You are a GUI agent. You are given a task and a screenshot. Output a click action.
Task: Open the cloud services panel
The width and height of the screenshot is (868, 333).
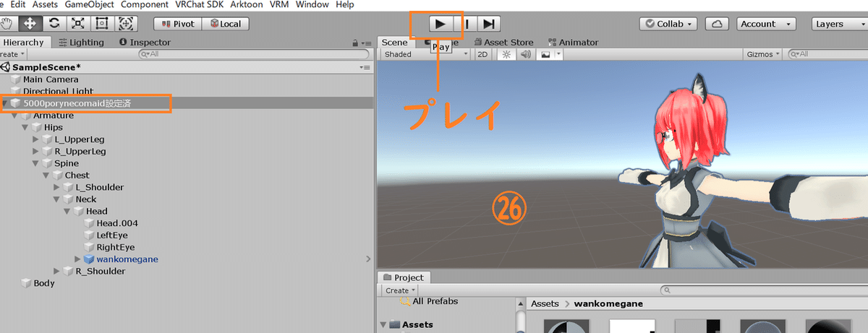pyautogui.click(x=717, y=24)
